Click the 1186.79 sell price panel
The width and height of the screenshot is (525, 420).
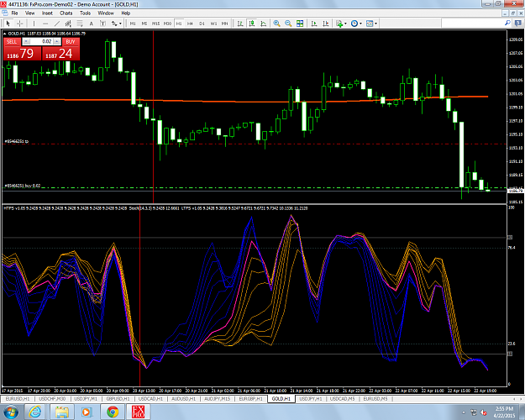22,54
